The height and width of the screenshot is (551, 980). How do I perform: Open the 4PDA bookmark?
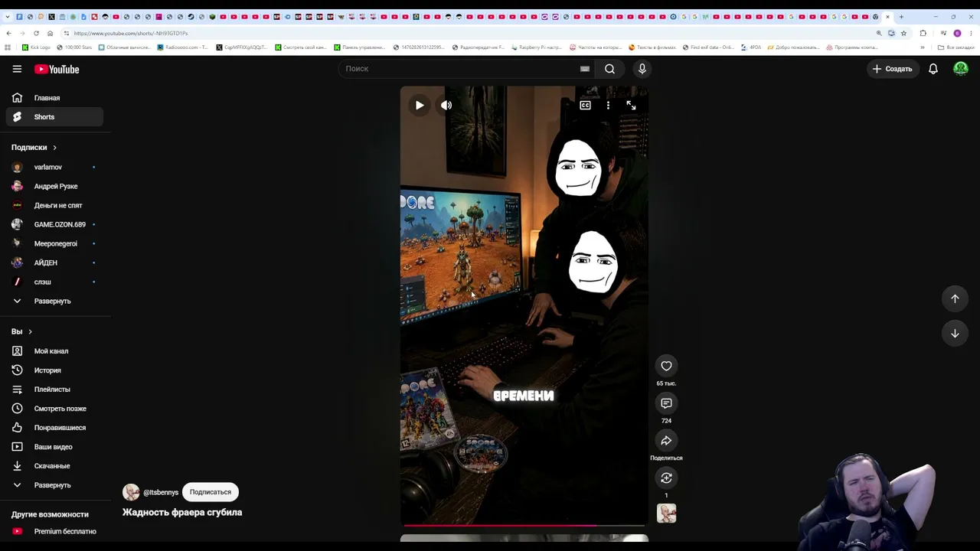pos(750,47)
